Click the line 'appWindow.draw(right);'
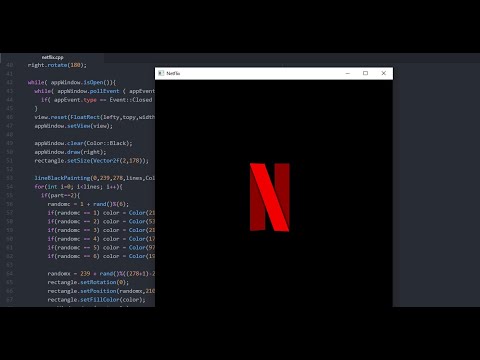 tap(70, 152)
